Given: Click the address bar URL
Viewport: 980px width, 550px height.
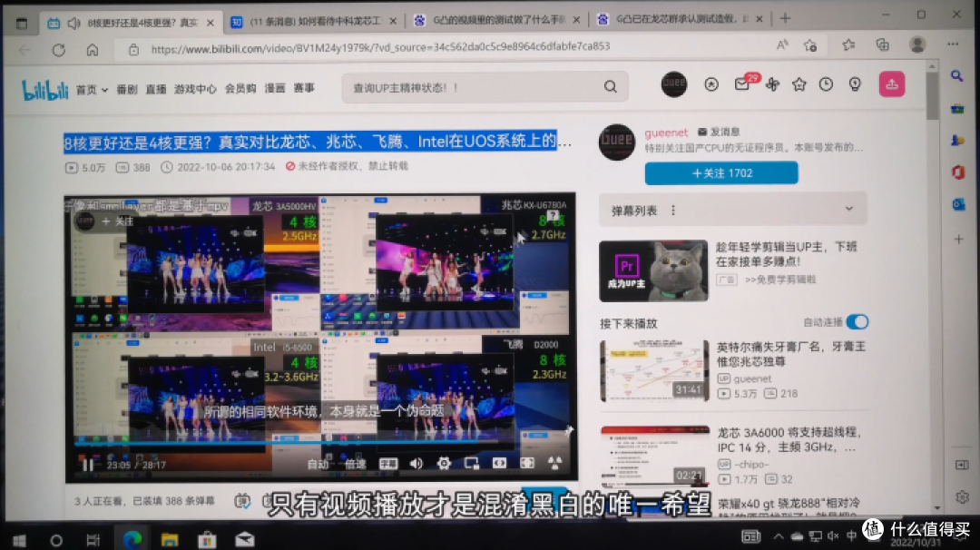Looking at the screenshot, I should click(x=380, y=47).
